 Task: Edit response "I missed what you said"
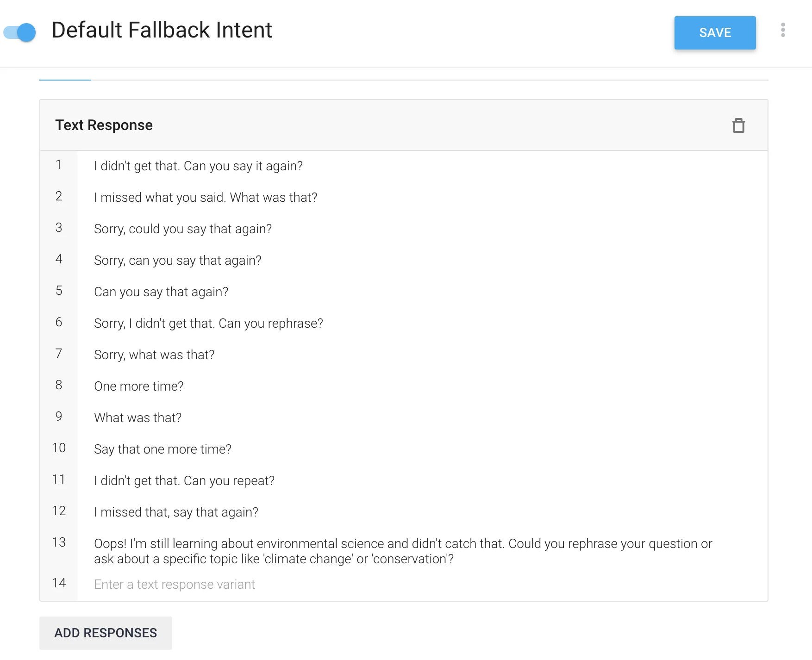(x=206, y=197)
